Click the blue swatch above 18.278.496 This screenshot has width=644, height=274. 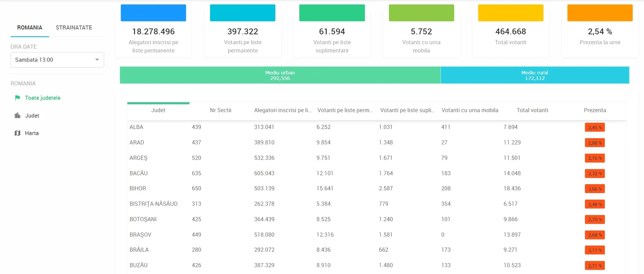[153, 13]
